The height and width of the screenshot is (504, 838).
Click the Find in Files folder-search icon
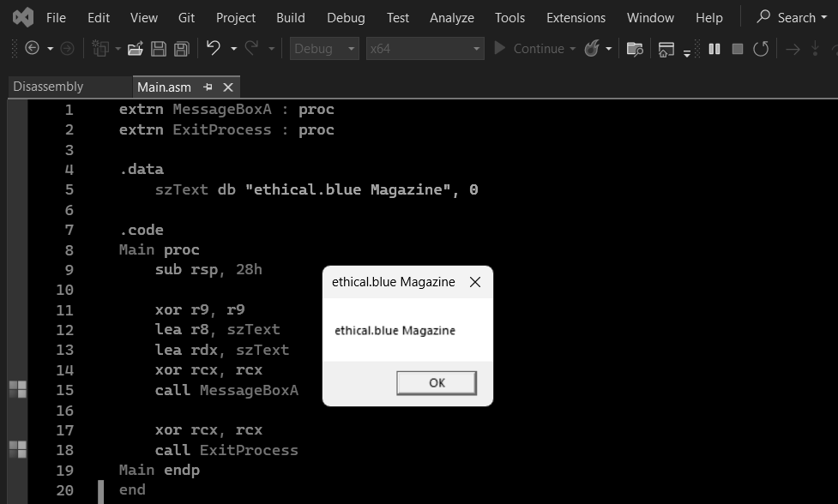pyautogui.click(x=635, y=49)
